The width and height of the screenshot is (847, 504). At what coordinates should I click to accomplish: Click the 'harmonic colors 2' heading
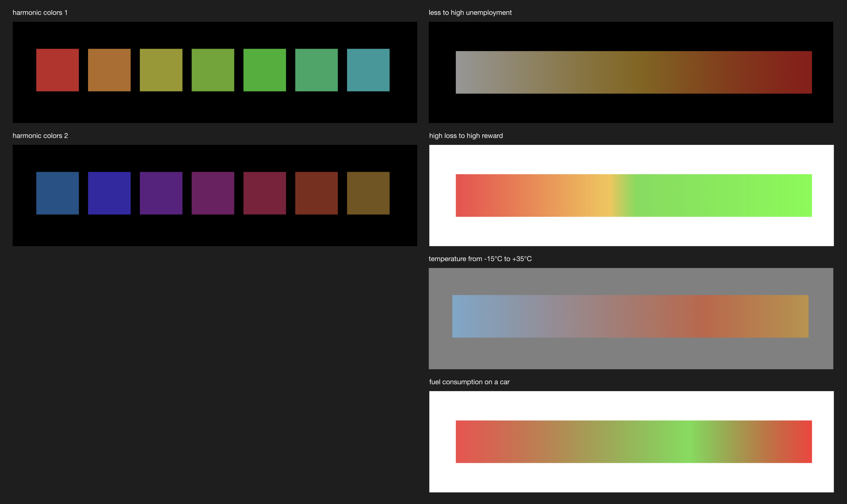(40, 136)
